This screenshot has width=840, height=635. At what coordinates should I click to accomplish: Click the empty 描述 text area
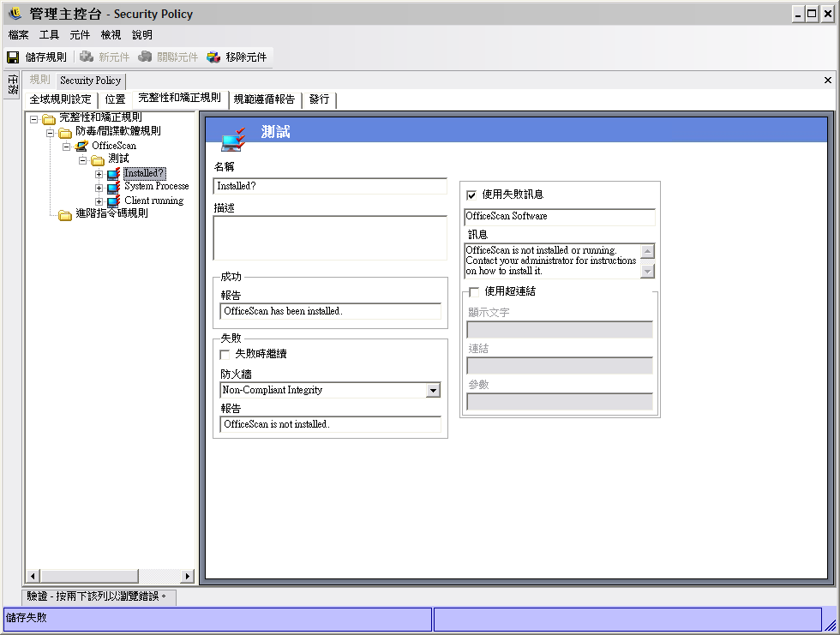click(330, 238)
